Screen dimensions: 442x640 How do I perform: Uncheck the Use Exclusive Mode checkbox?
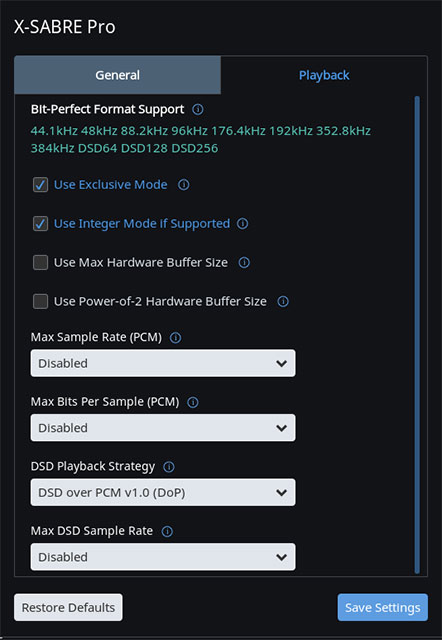(40, 185)
